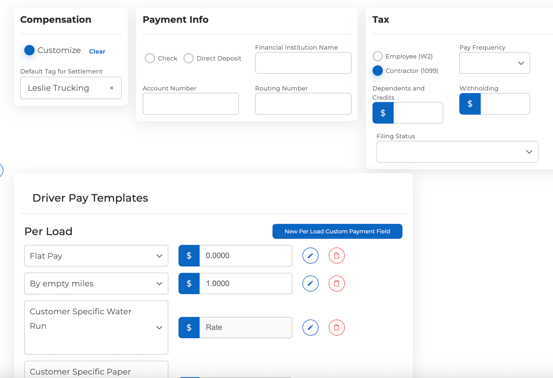
Task: Click the dollar icon in Dependents and Credits
Action: tap(383, 113)
